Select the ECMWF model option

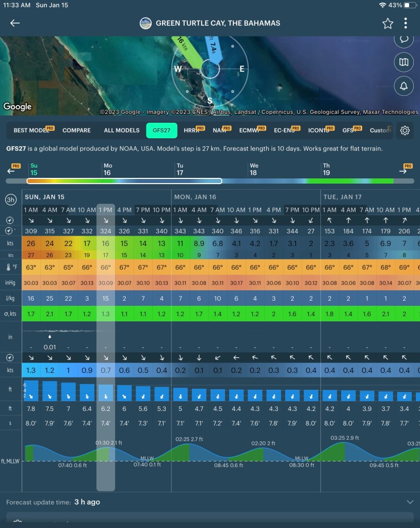point(251,130)
